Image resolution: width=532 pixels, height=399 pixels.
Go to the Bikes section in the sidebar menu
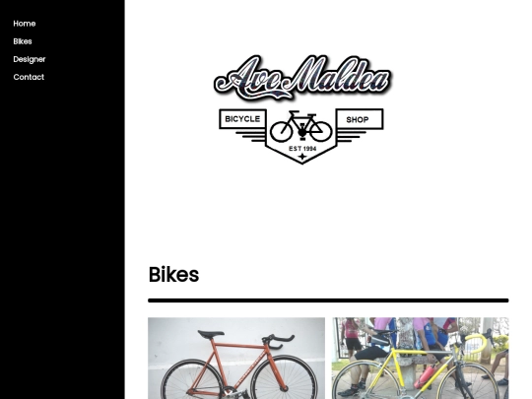point(23,41)
